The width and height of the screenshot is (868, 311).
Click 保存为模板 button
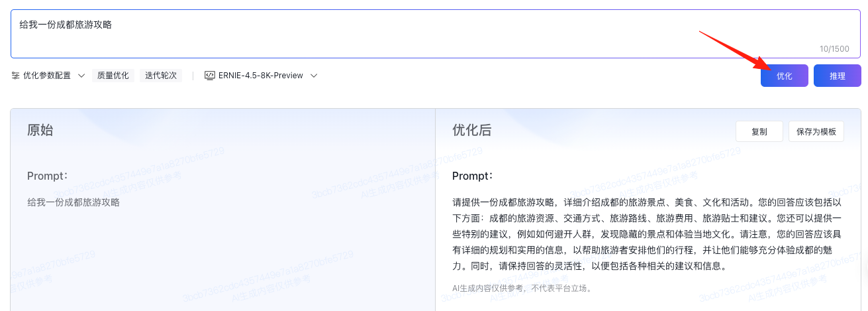coord(816,131)
